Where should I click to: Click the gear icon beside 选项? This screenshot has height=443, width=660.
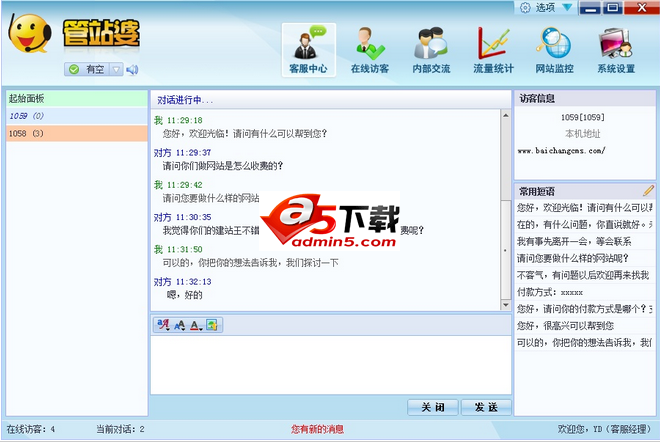click(x=525, y=8)
